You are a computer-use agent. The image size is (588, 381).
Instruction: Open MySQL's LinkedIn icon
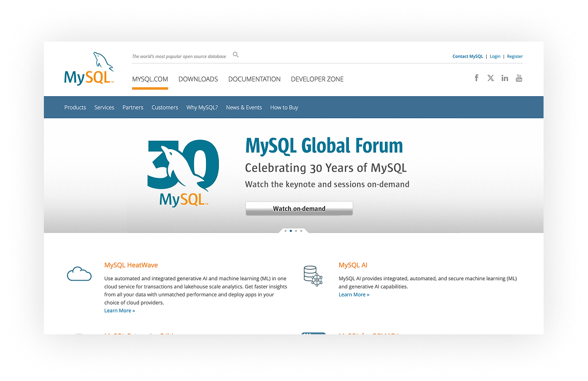(x=504, y=78)
